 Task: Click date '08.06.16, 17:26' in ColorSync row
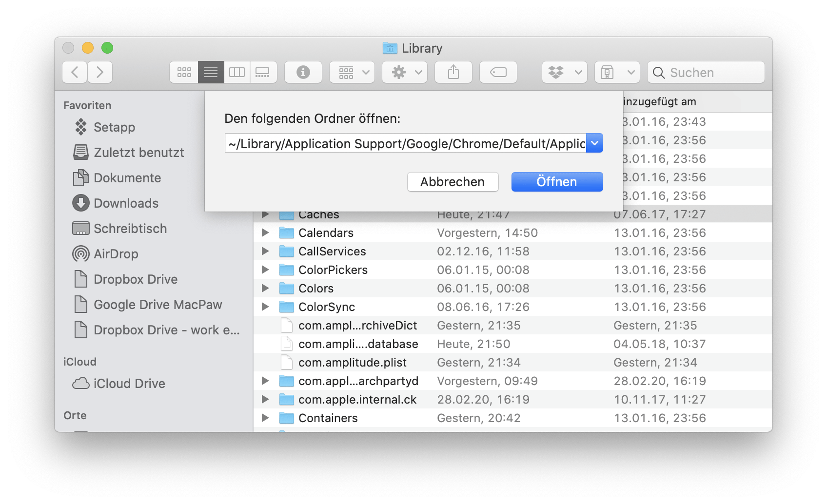pos(483,307)
